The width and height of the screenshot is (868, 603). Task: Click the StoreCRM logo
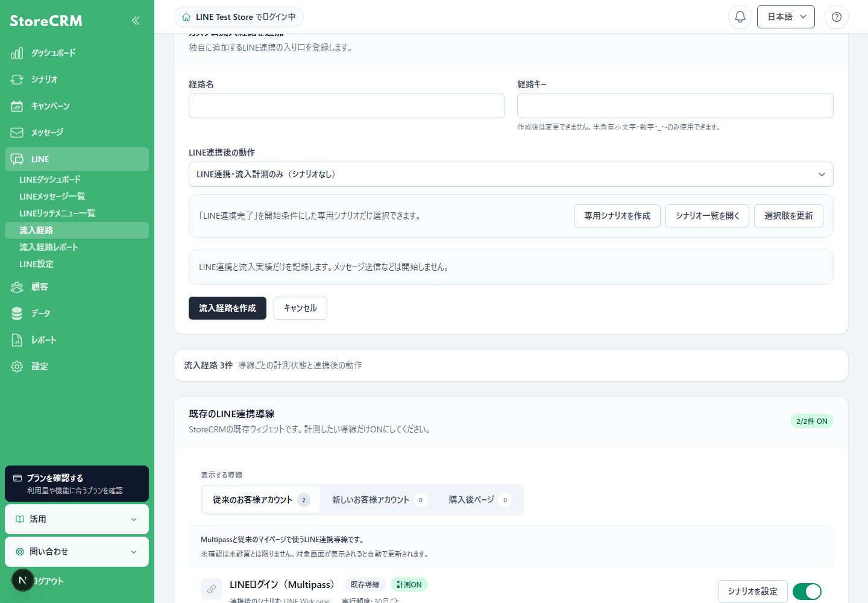pos(46,21)
